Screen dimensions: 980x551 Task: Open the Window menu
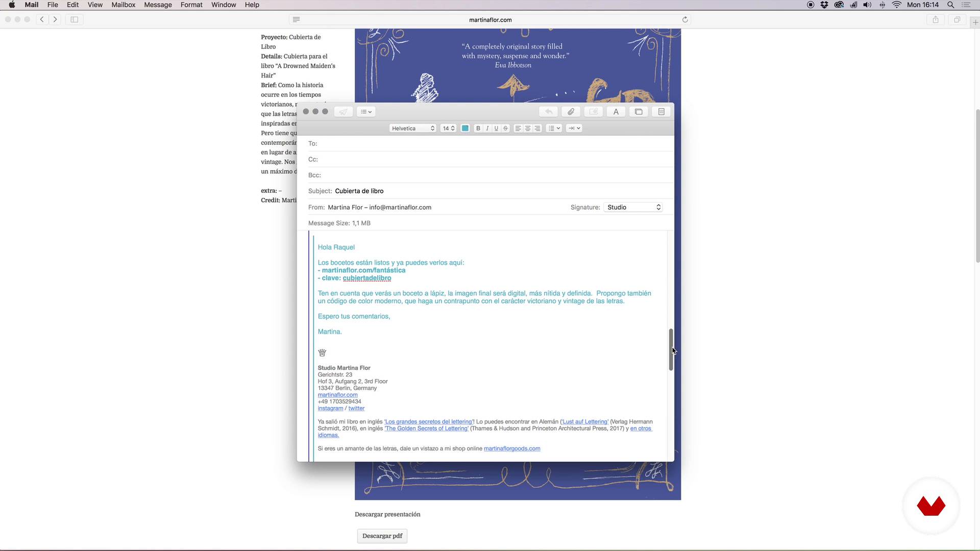224,5
